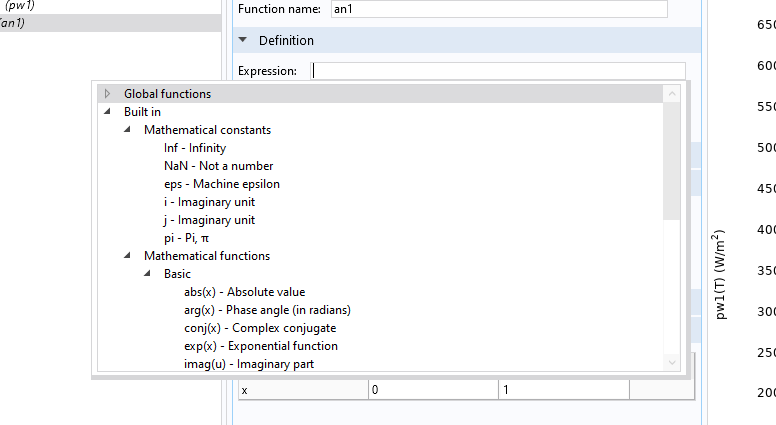This screenshot has width=776, height=425.
Task: Pick j - Imaginary unit entry
Action: (x=209, y=220)
